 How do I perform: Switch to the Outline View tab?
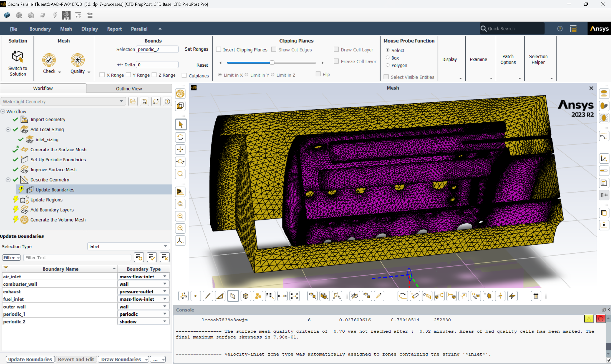(x=129, y=88)
